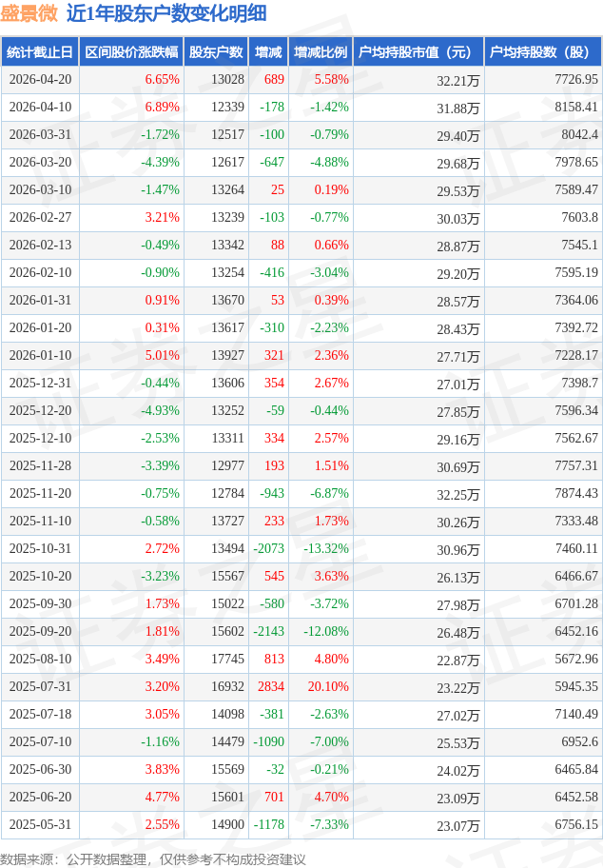This screenshot has width=603, height=868.
Task: Click the 增减比例 column header
Action: tap(321, 52)
